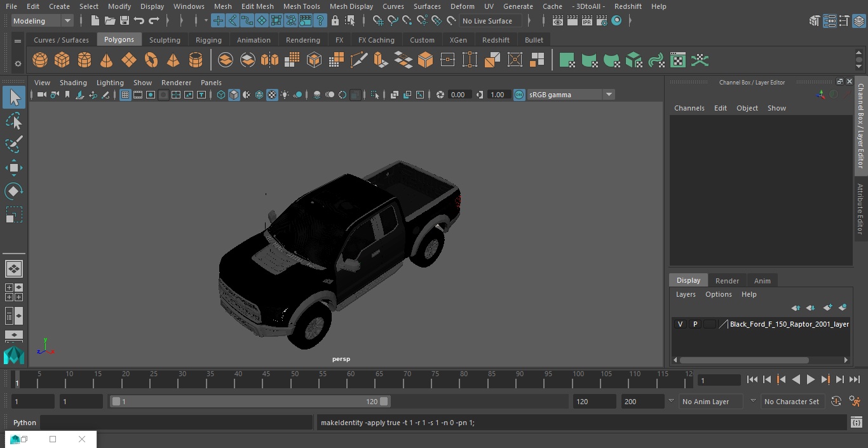868x448 pixels.
Task: Open the Script Editor icon
Action: [x=856, y=423]
